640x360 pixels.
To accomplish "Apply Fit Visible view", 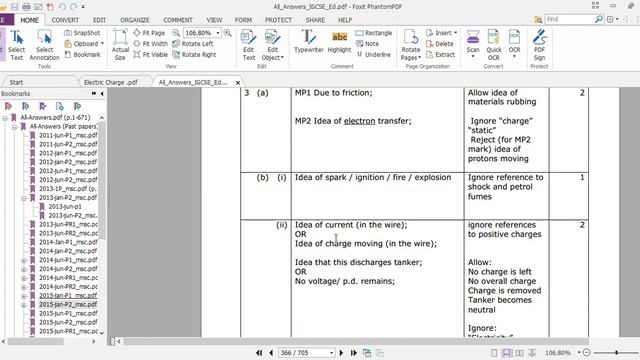I will click(151, 54).
